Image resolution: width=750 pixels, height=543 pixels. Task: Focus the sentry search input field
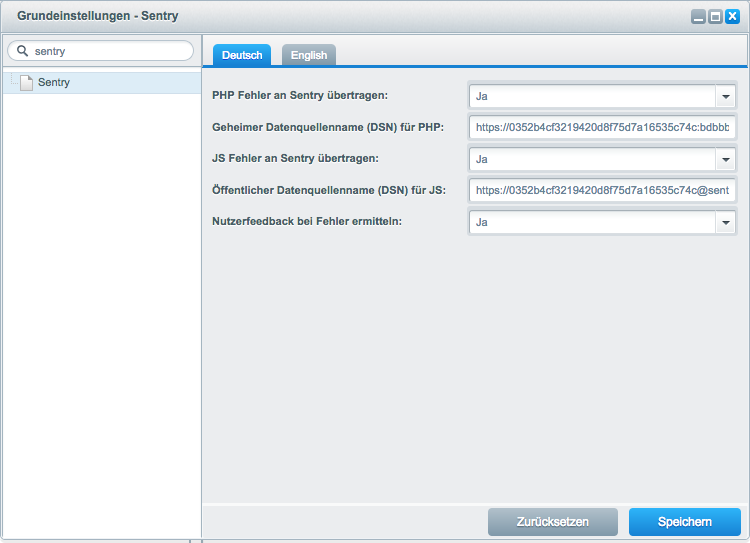[100, 51]
